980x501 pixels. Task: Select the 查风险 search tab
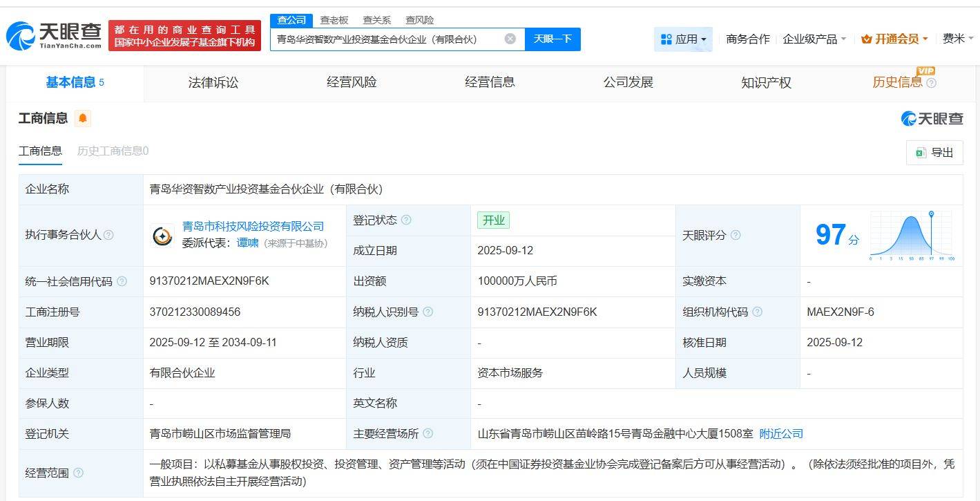tap(420, 20)
